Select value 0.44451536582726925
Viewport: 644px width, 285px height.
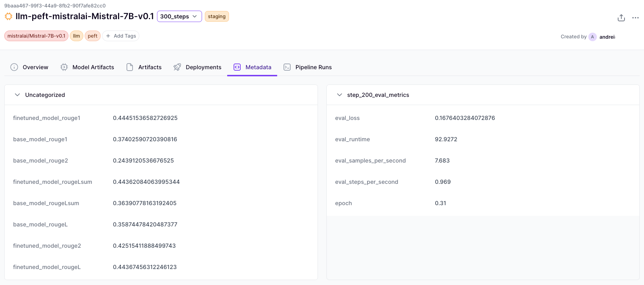tap(145, 118)
